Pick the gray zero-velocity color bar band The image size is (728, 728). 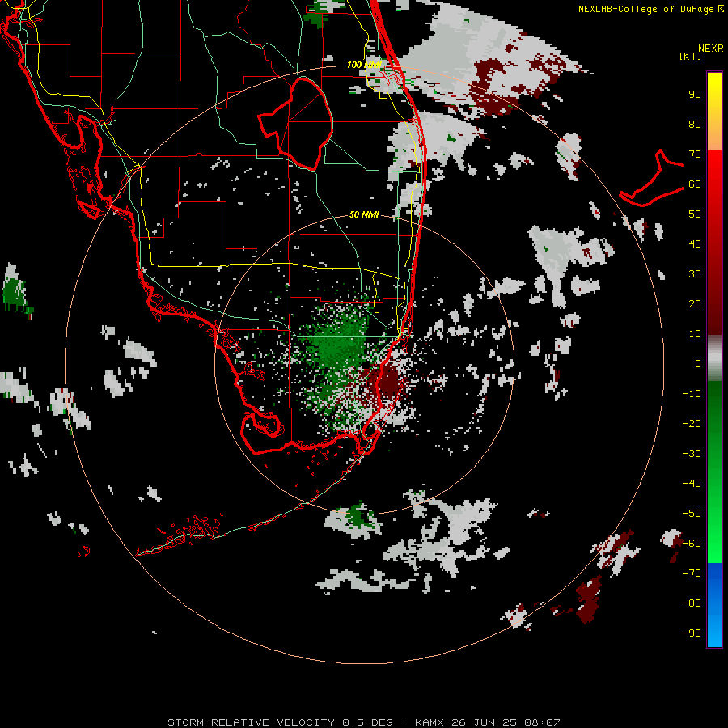tap(714, 358)
